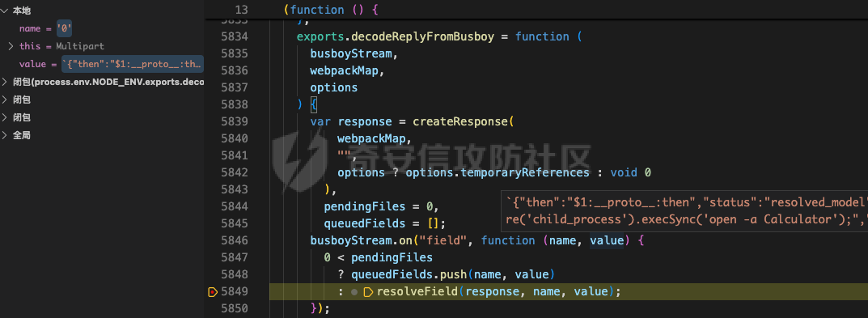Screen dimensions: 868x318
Task: Collapse the 本地 scope section
Action: pyautogui.click(x=5, y=11)
